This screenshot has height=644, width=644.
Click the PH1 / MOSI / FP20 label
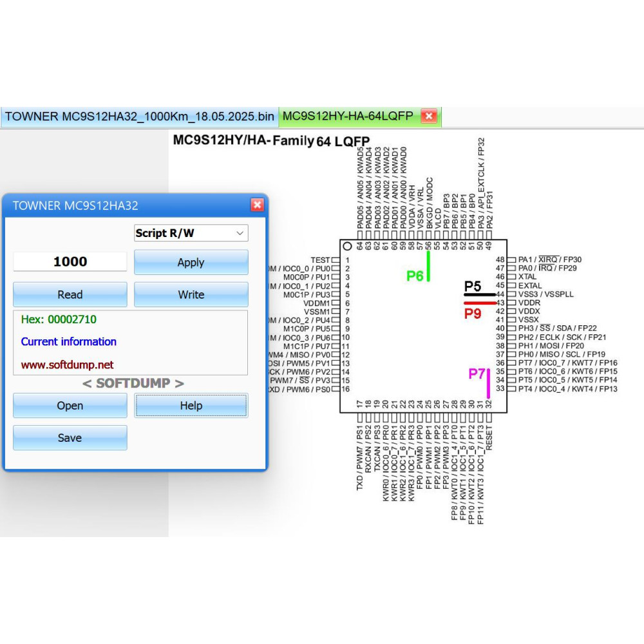[551, 346]
